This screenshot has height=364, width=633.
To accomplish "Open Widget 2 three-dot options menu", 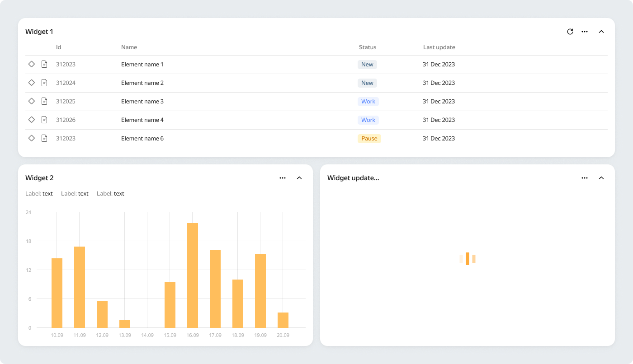I will point(283,178).
